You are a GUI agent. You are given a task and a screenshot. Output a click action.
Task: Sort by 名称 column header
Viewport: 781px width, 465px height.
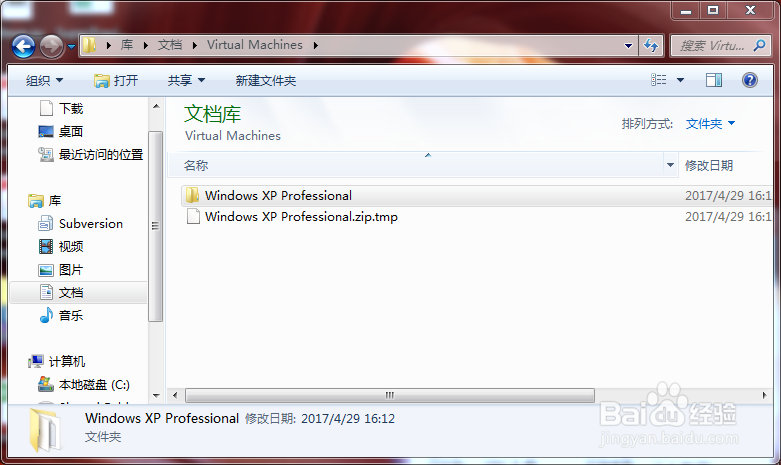click(196, 165)
